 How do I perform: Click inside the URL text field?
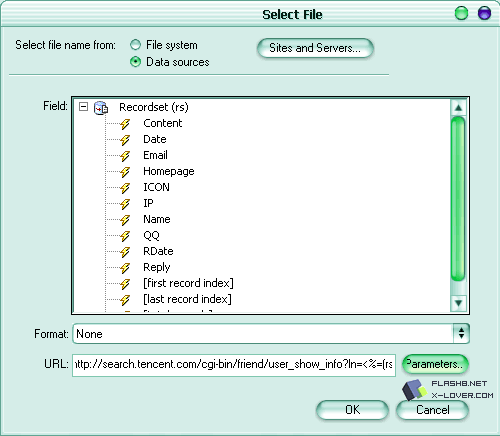[x=234, y=365]
